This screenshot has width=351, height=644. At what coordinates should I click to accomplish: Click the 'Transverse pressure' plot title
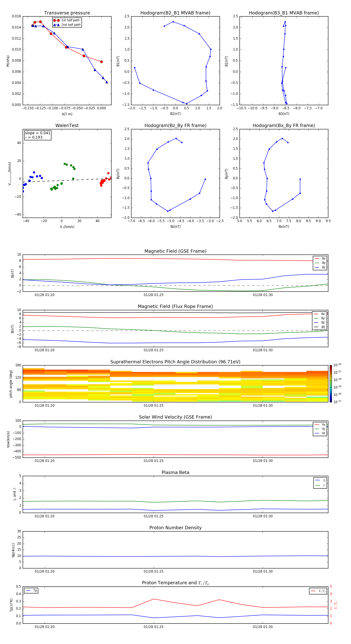pyautogui.click(x=67, y=13)
